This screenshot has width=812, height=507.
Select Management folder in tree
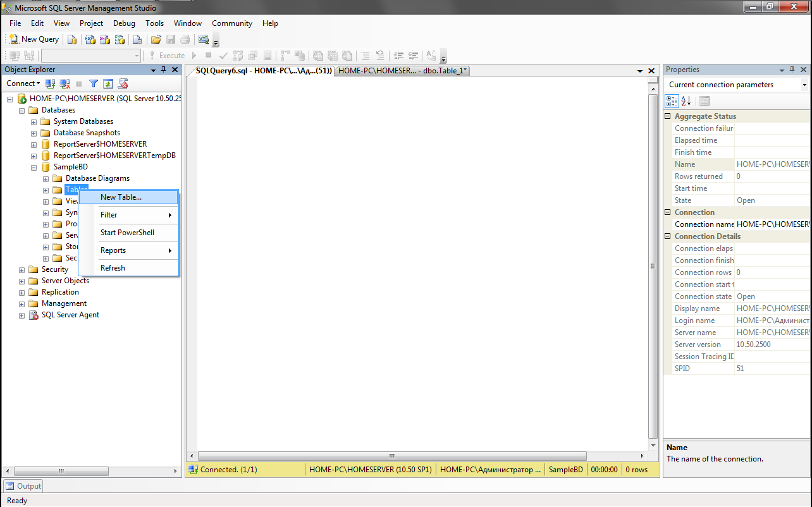(x=64, y=303)
